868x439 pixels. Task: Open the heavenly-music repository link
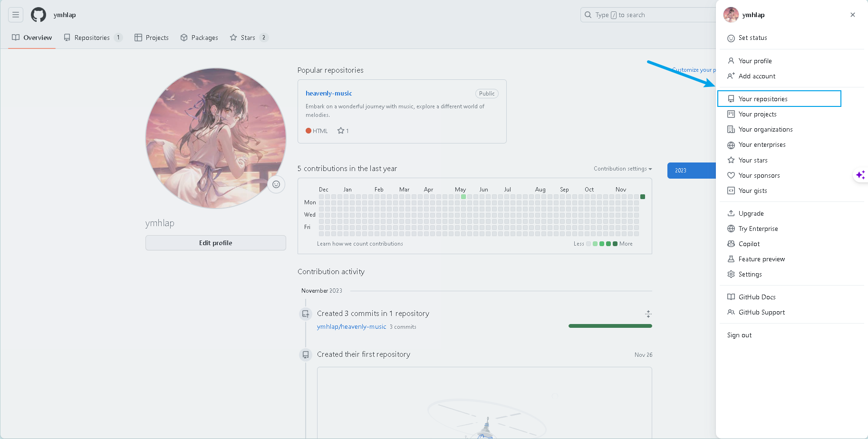[328, 93]
